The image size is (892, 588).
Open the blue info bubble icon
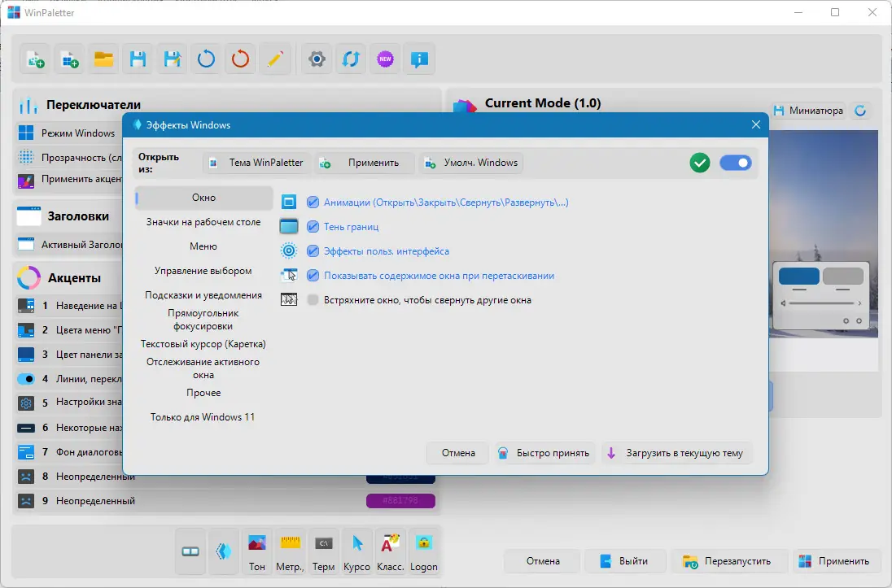click(419, 59)
